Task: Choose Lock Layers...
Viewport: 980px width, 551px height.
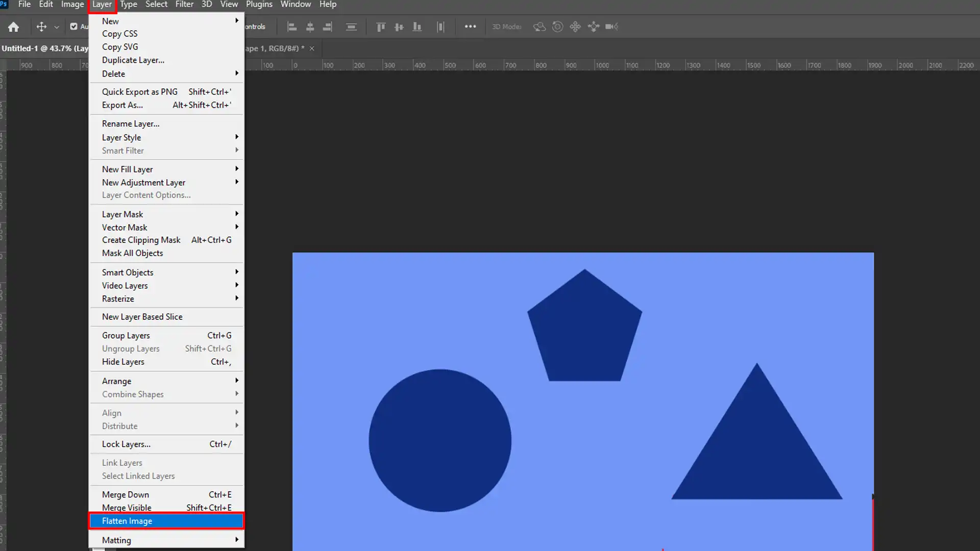Action: [166, 444]
